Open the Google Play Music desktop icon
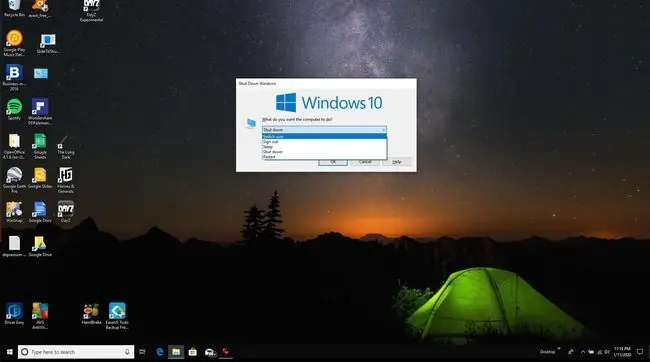650x362 pixels. click(14, 43)
